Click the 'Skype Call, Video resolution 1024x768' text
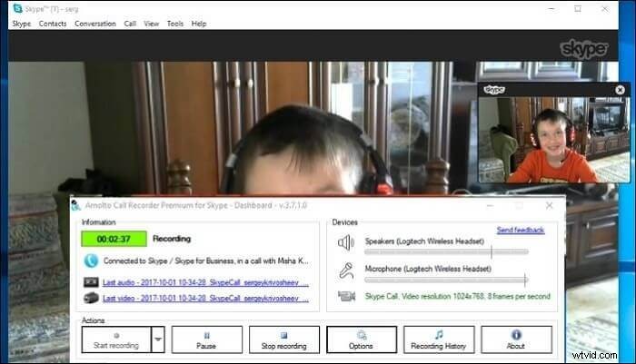Viewport: 636px width, 364px height. [x=458, y=296]
